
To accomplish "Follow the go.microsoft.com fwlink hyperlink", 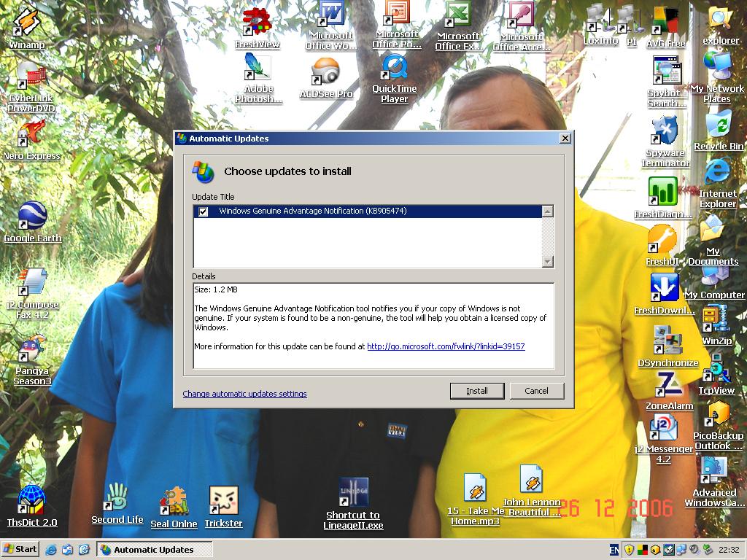I will tap(446, 346).
